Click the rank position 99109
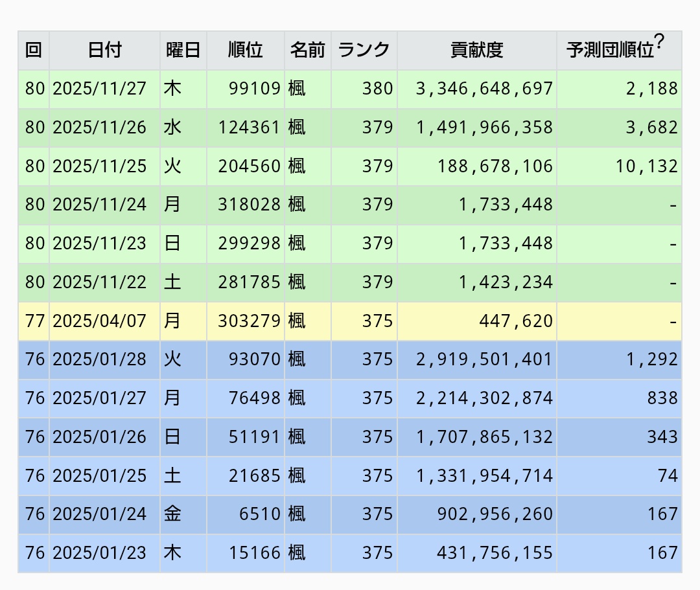 click(x=255, y=88)
